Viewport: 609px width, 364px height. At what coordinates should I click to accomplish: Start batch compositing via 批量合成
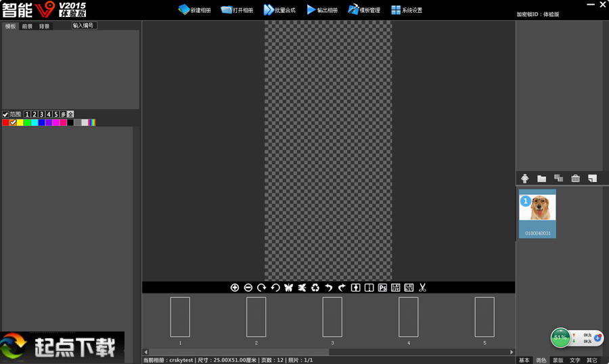coord(279,9)
